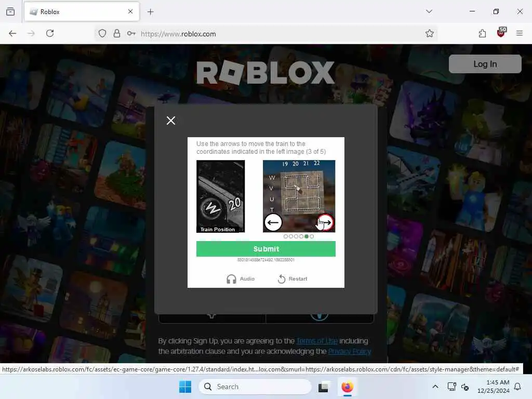Show site security padlock details
This screenshot has width=532, height=399.
117,33
